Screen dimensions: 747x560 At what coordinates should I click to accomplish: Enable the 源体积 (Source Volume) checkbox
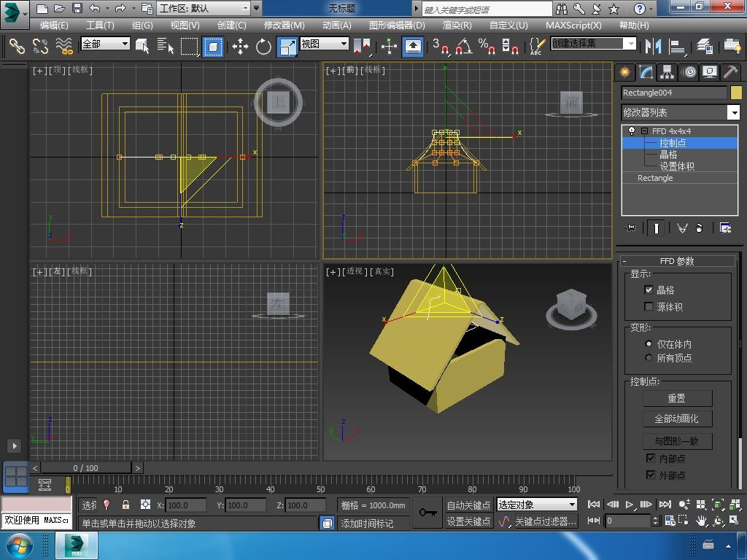(x=649, y=307)
